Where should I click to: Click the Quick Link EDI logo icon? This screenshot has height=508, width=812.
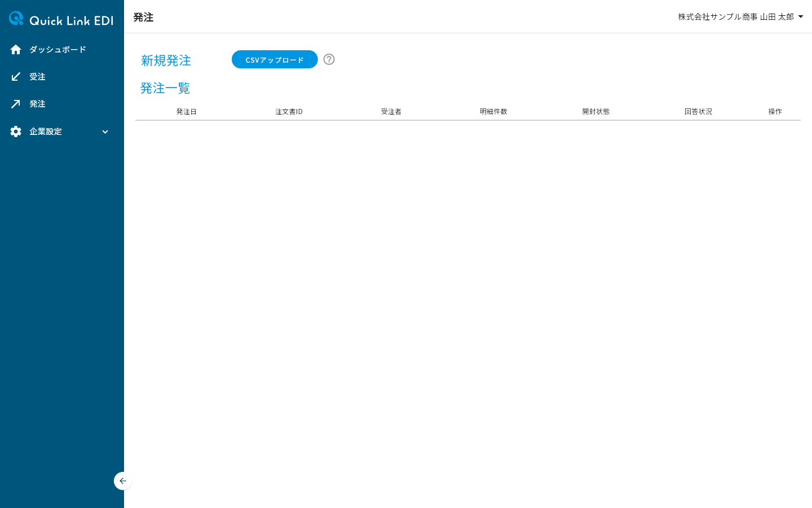point(16,19)
